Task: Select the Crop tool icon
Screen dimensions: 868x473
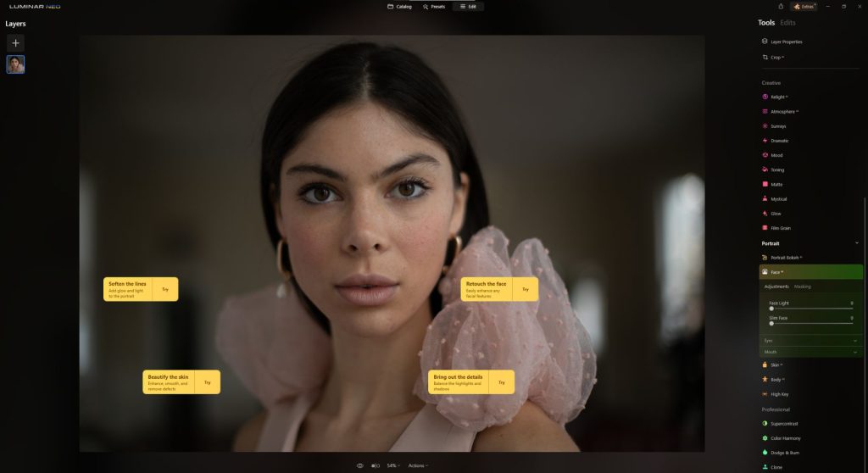Action: [x=765, y=57]
